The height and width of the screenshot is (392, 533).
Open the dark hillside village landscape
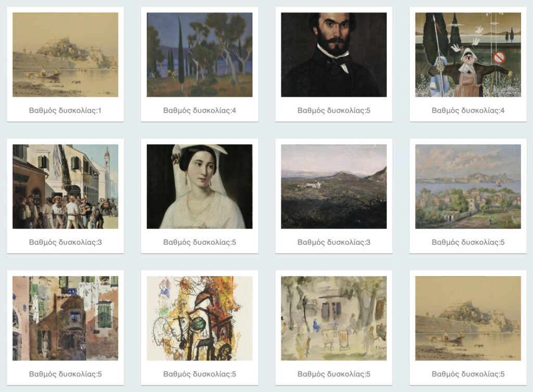tap(334, 186)
